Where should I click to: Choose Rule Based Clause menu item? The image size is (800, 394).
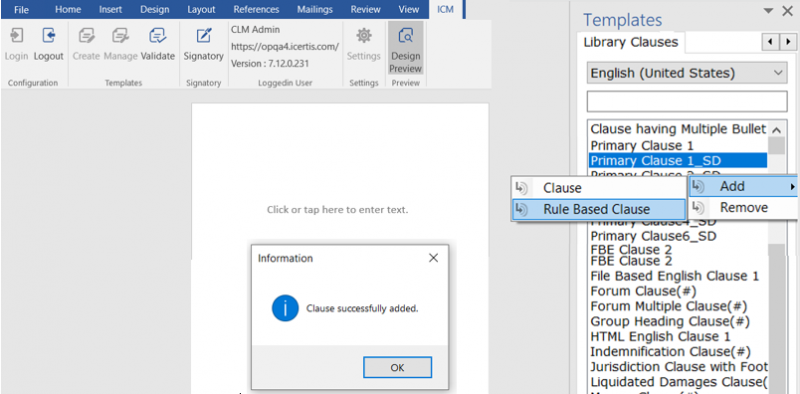598,209
